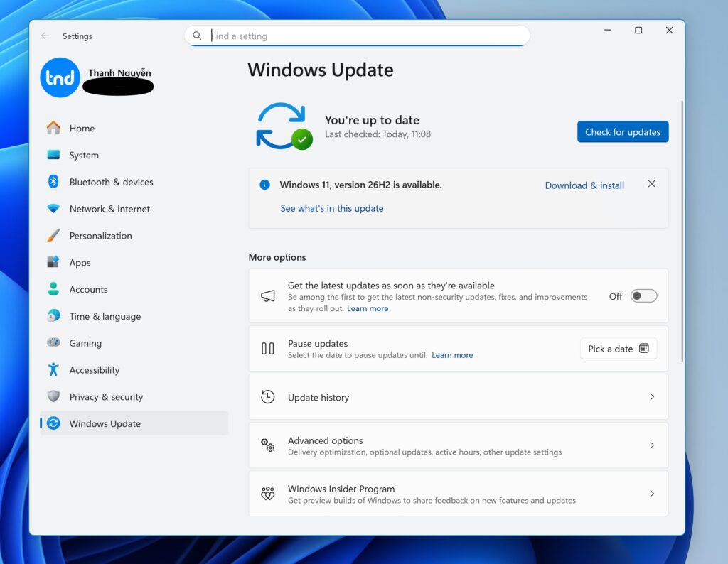This screenshot has width=728, height=564.
Task: Click the vertical scrollbar on the right
Action: [682, 231]
